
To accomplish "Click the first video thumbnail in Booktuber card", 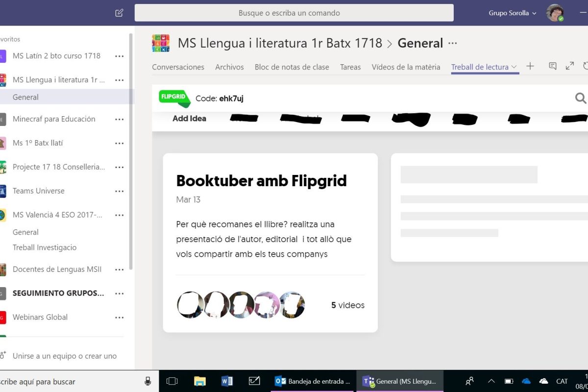I will [190, 305].
